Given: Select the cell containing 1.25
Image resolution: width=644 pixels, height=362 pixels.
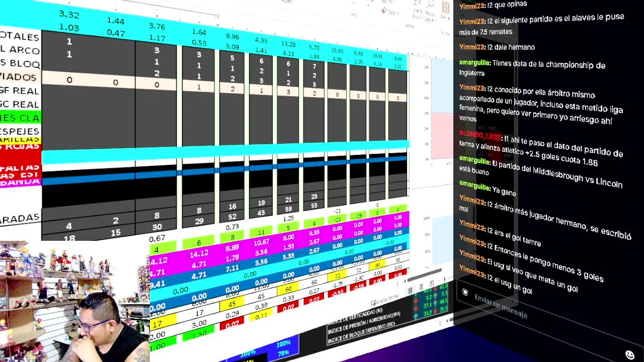Looking at the screenshot, I should click(x=288, y=218).
